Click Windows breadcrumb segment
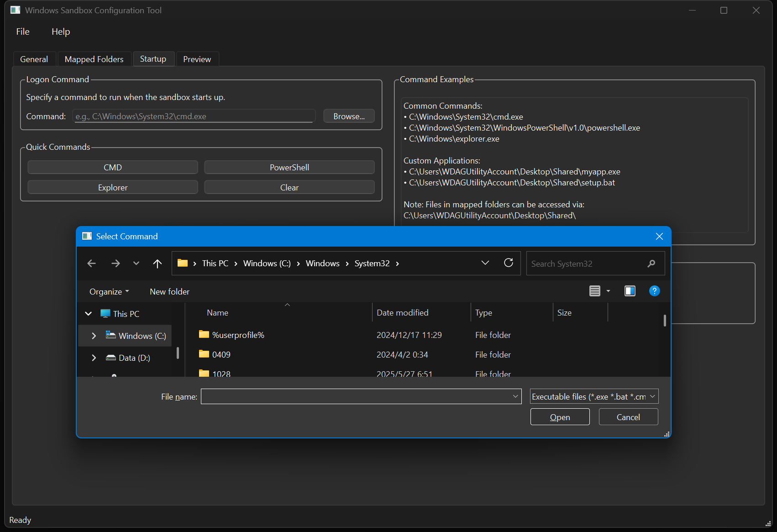Image resolution: width=777 pixels, height=532 pixels. click(322, 263)
